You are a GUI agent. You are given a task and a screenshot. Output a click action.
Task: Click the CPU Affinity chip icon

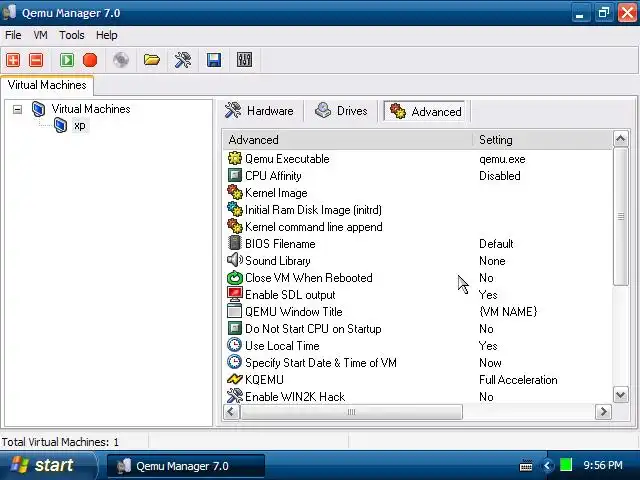click(x=235, y=176)
